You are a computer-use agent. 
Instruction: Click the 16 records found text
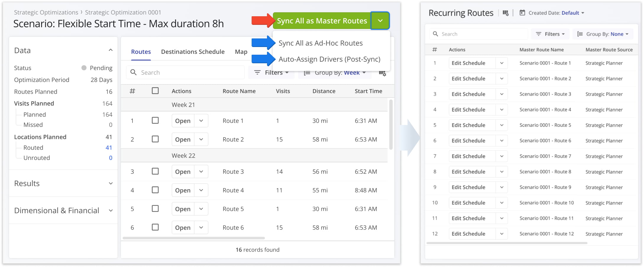[x=258, y=250]
